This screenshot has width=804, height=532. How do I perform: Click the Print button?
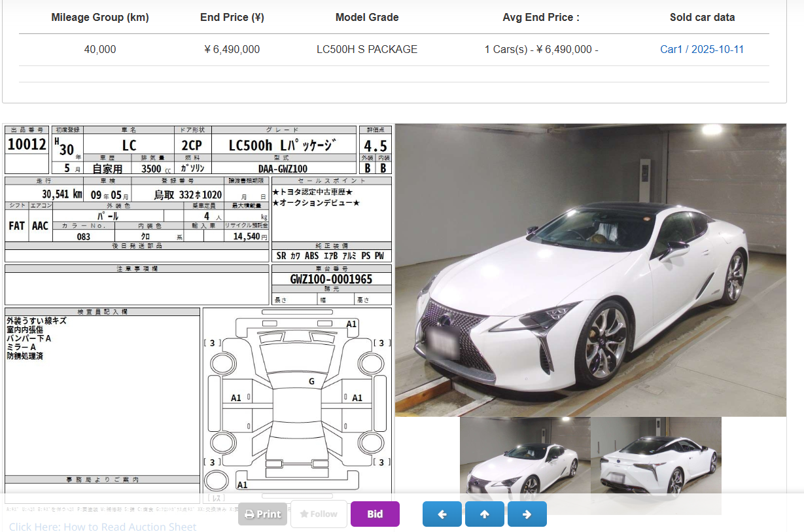click(x=262, y=514)
